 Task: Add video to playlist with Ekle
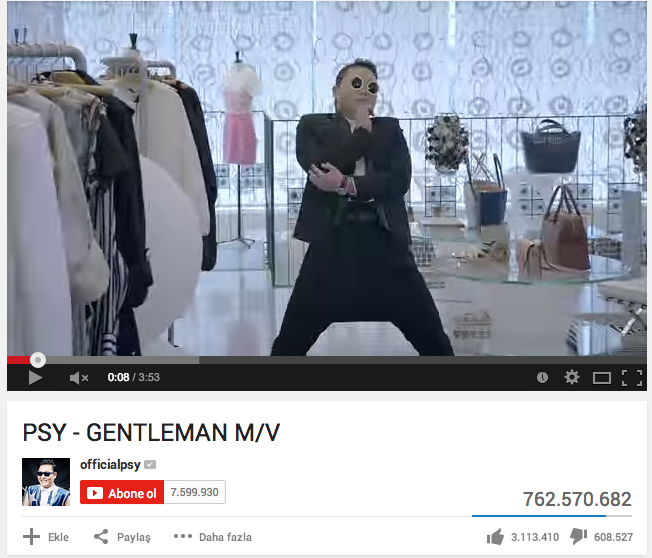46,537
